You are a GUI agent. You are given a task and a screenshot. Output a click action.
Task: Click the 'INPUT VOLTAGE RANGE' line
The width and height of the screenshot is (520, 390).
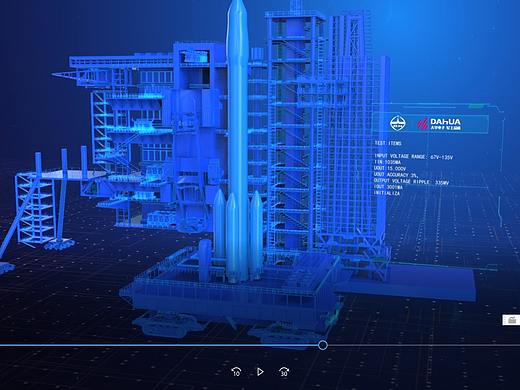pos(414,156)
